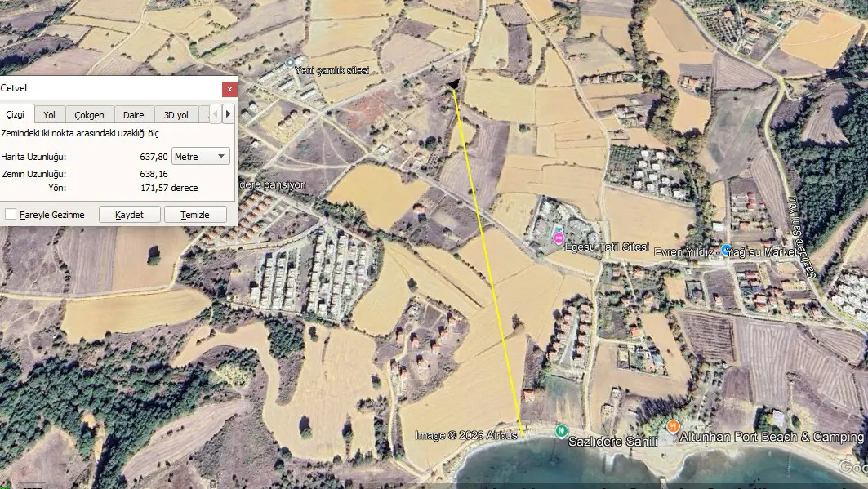Click the Yeni çamlık sitesi place marker icon
Viewport: 868px width, 489px height.
[290, 63]
